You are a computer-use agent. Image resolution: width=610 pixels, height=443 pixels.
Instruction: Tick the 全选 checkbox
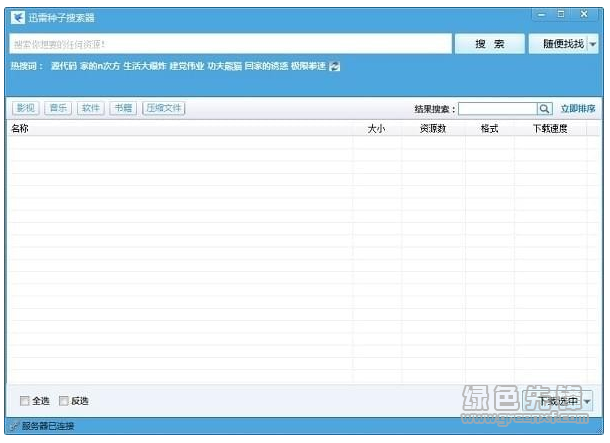[25, 401]
